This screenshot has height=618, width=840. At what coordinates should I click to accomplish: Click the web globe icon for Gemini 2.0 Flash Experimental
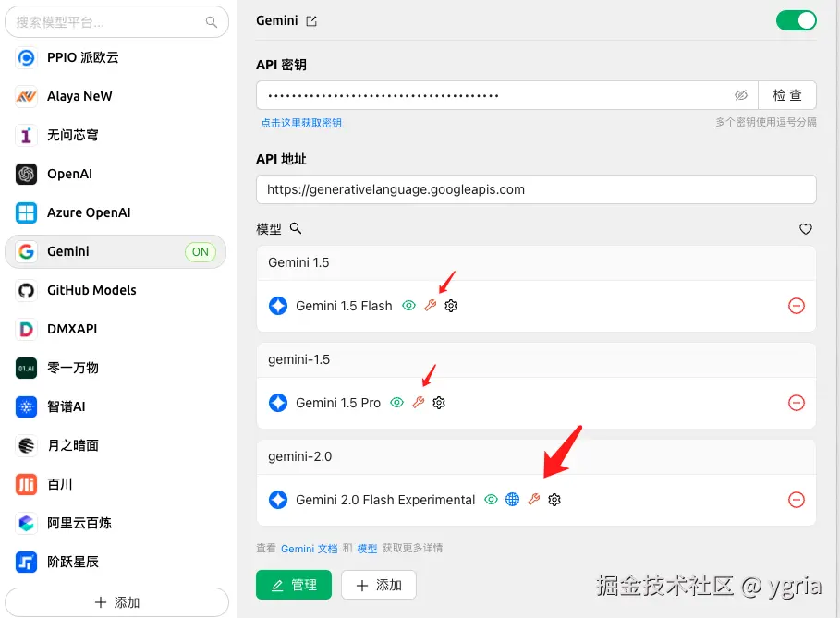[x=512, y=500]
